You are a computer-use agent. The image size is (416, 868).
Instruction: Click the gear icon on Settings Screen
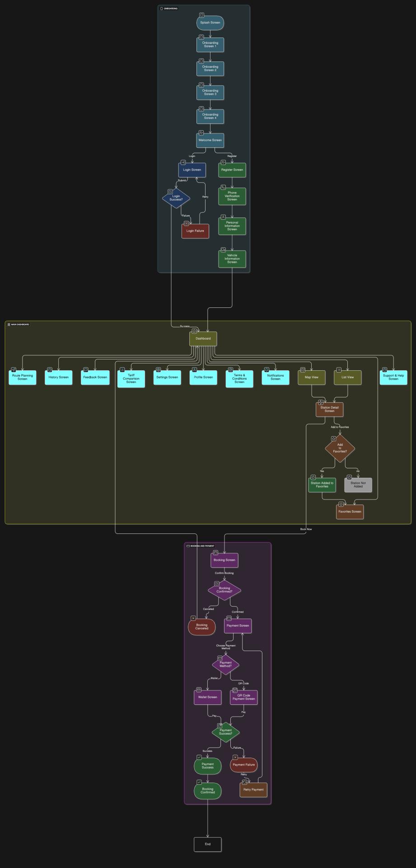[159, 370]
